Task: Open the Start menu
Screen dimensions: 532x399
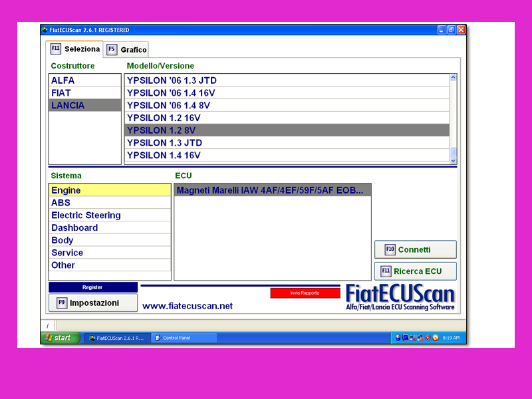Action: (x=60, y=338)
